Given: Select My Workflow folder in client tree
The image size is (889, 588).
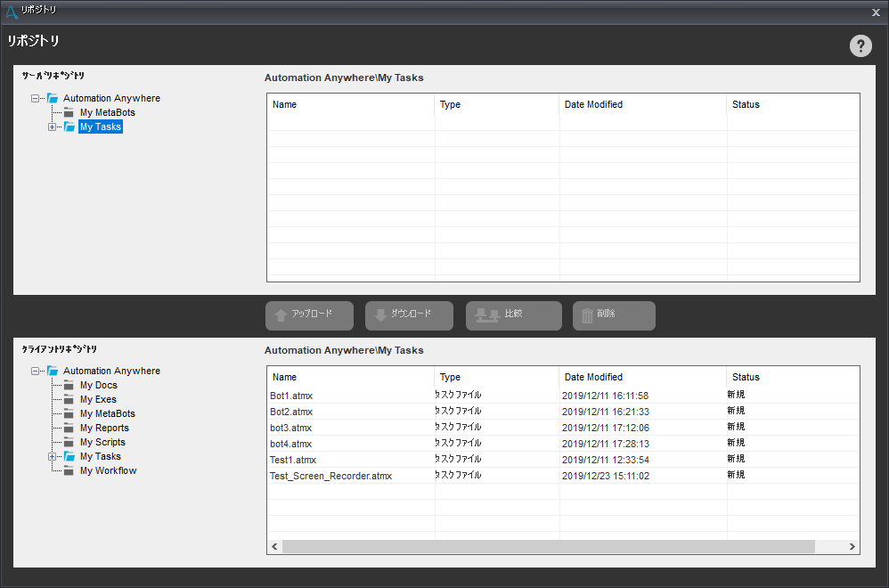Looking at the screenshot, I should (109, 470).
